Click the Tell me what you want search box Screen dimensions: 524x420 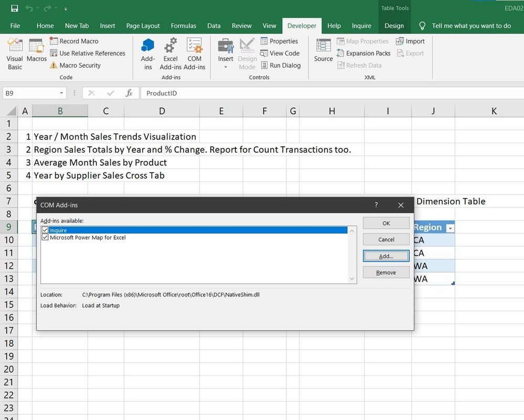click(x=471, y=26)
